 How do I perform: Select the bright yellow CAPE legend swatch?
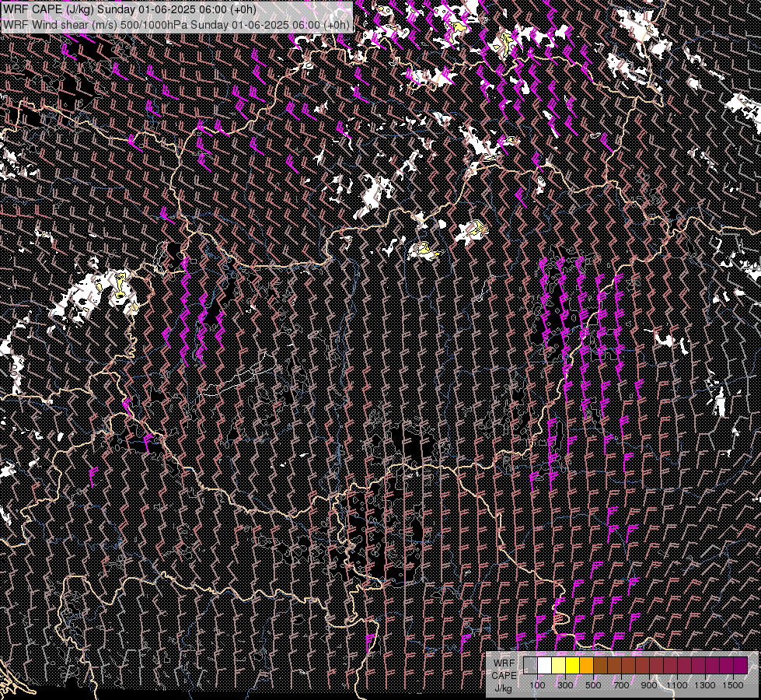tap(573, 665)
